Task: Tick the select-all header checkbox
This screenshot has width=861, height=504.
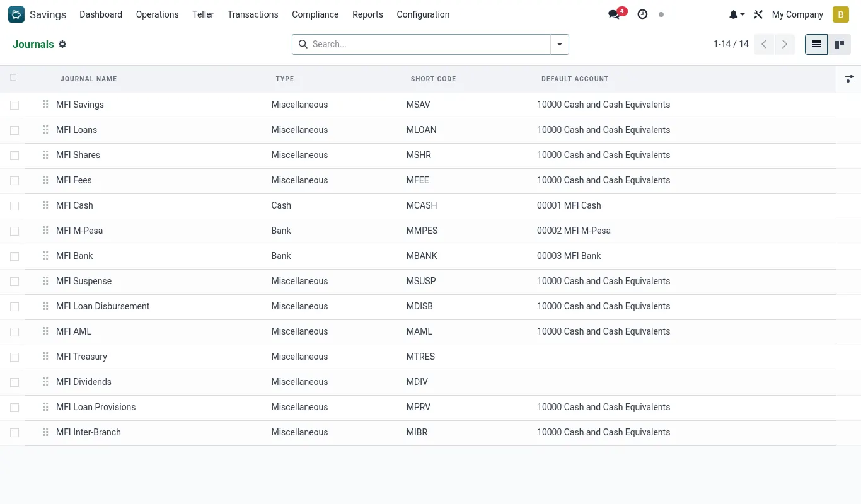Action: [13, 78]
